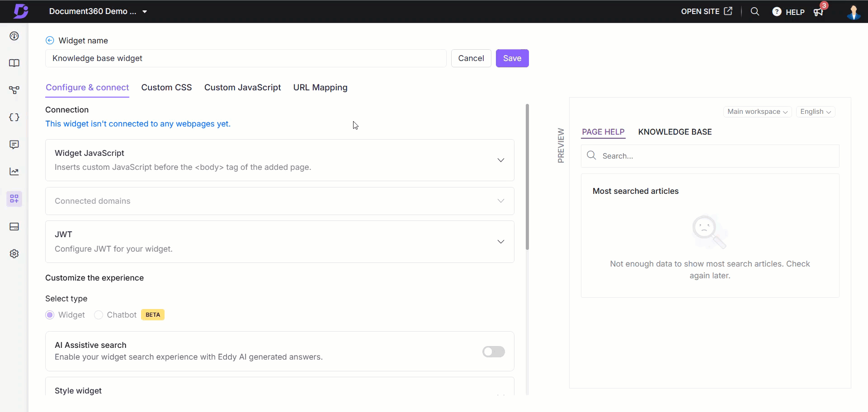Click the Cancel button

[471, 58]
